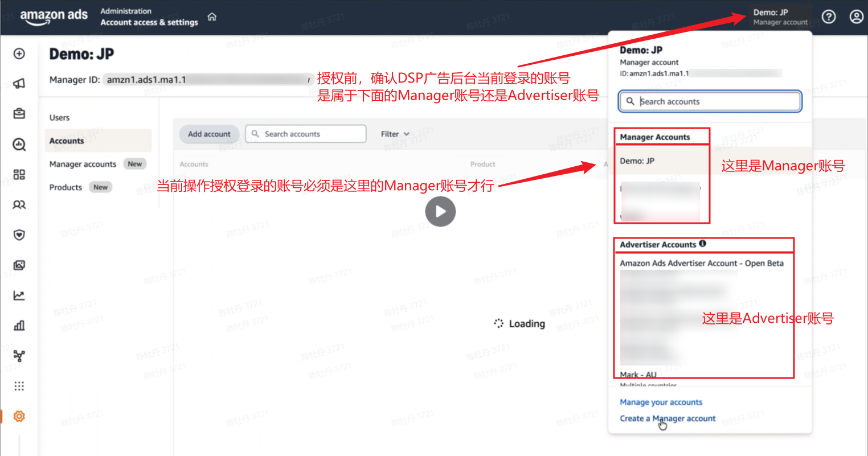
Task: Select Amazon Ads Advertiser Account - Open Beta
Action: (702, 263)
